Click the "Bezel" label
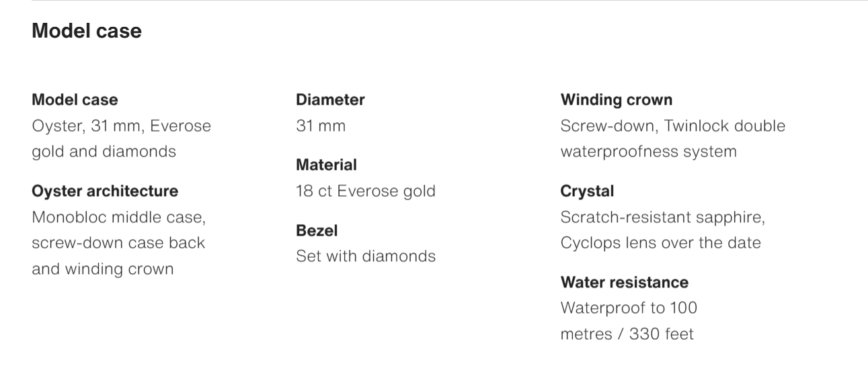 tap(317, 230)
